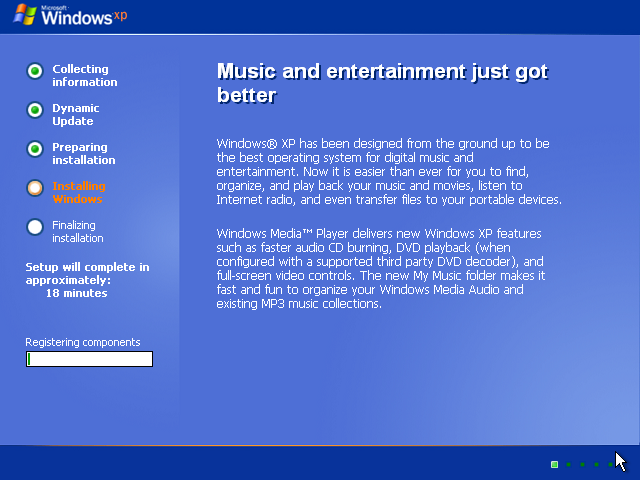640x480 pixels.
Task: Click the Dynamic Update label
Action: [x=76, y=115]
